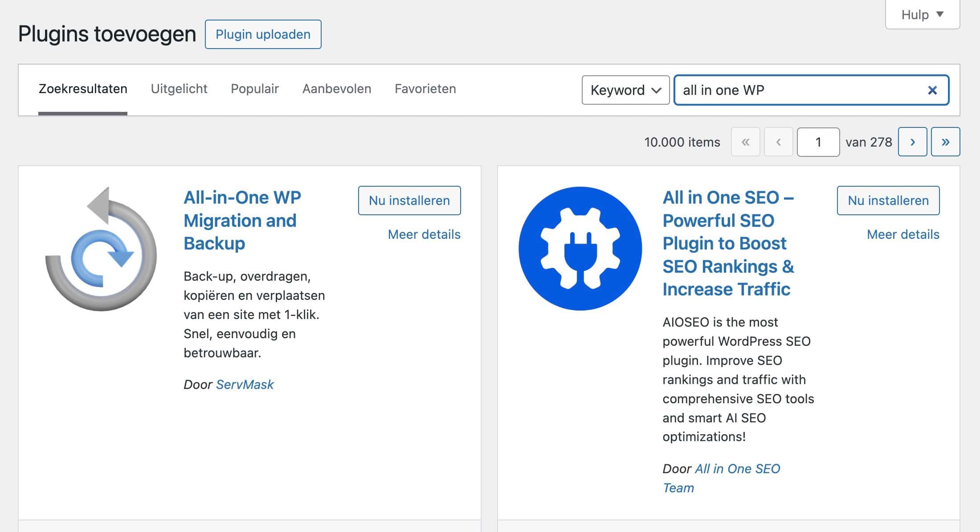Image resolution: width=980 pixels, height=532 pixels.
Task: Open the All in One SEO title link
Action: click(728, 243)
